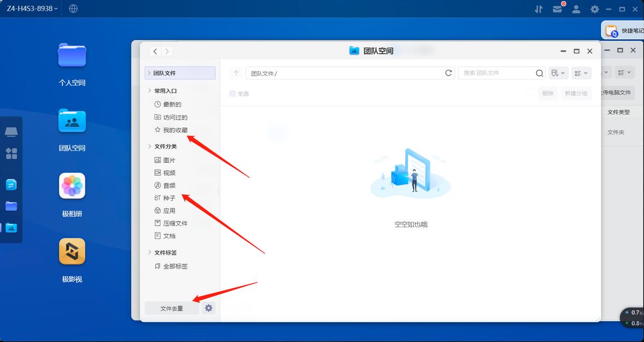Click the user account icon

click(576, 9)
